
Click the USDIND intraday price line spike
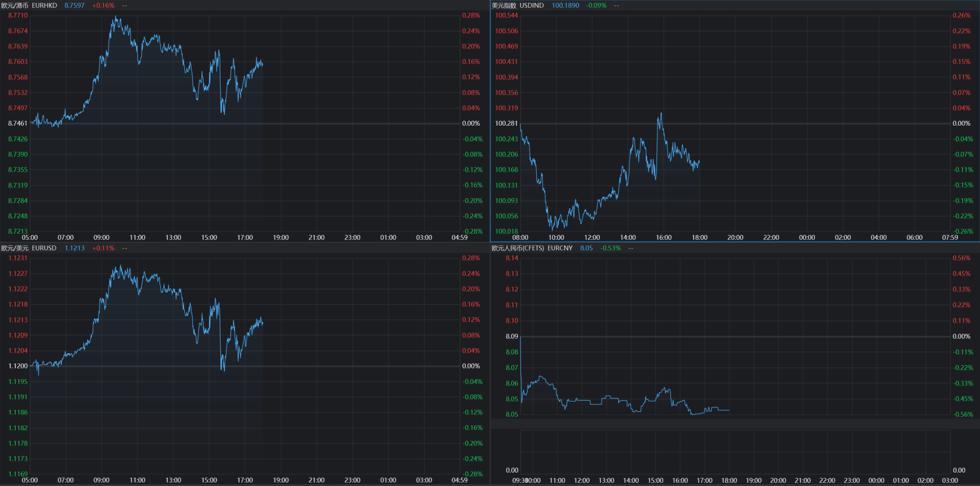tap(661, 114)
